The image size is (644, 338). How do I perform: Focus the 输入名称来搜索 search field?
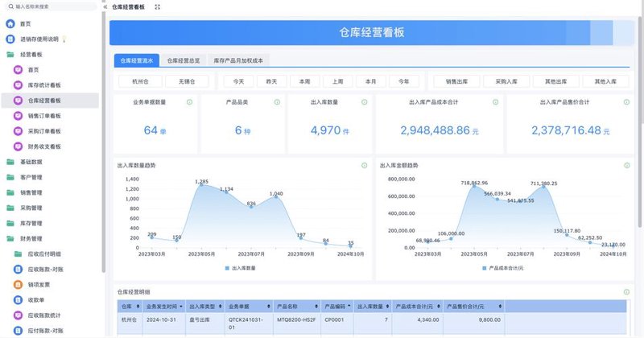click(51, 6)
